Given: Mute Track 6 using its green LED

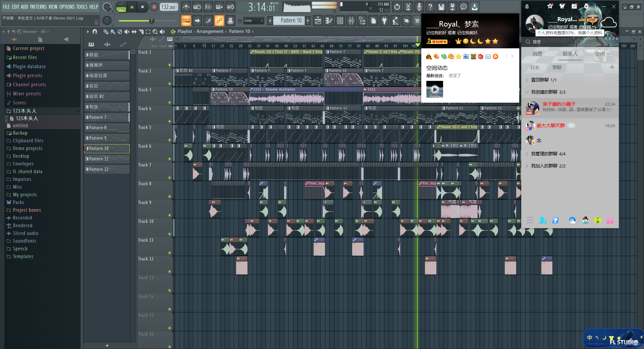Looking at the screenshot, I should coord(169,159).
